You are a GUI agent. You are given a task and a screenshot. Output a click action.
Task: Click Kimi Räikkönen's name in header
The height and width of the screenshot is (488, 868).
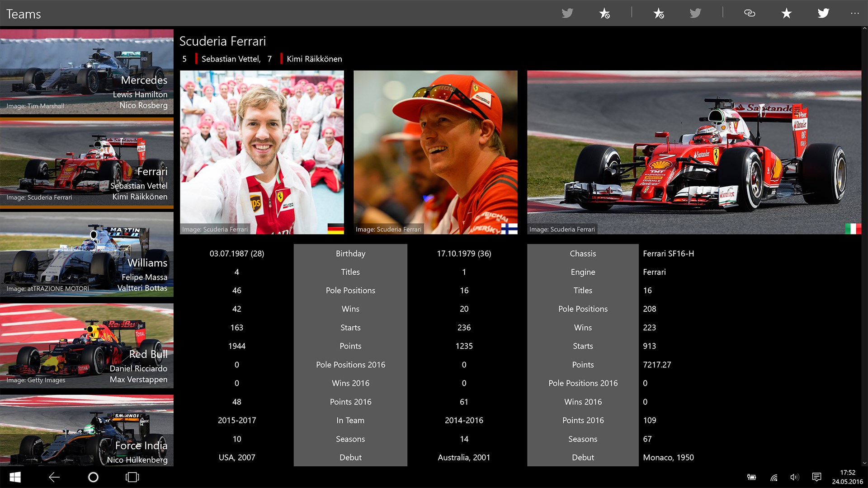(x=314, y=59)
